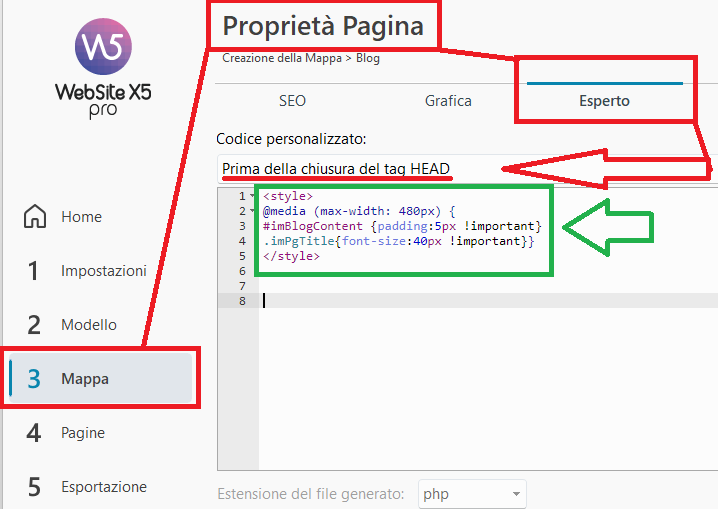Click the #imBlogContent padding rule line
This screenshot has height=509, width=718.
[x=402, y=227]
